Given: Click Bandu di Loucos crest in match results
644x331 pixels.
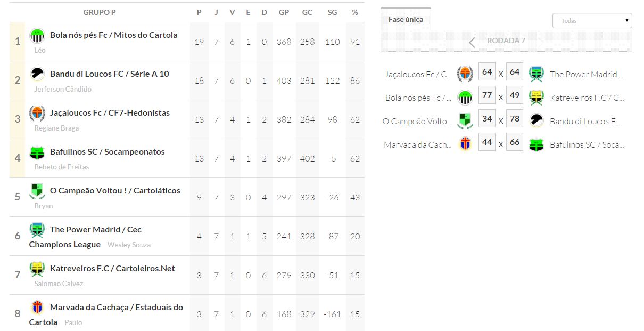Looking at the screenshot, I should point(536,120).
